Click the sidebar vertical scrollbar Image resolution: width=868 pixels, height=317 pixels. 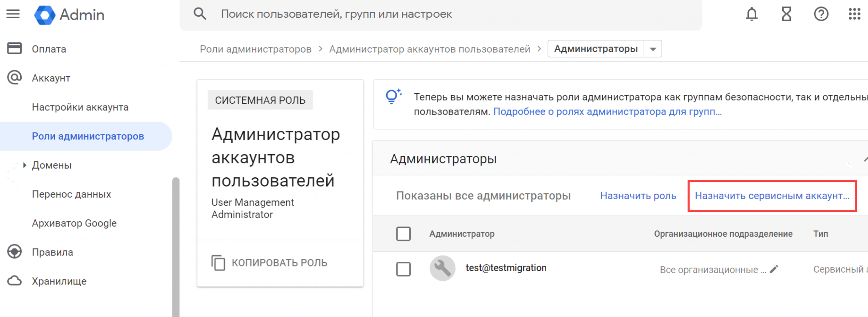point(176,244)
